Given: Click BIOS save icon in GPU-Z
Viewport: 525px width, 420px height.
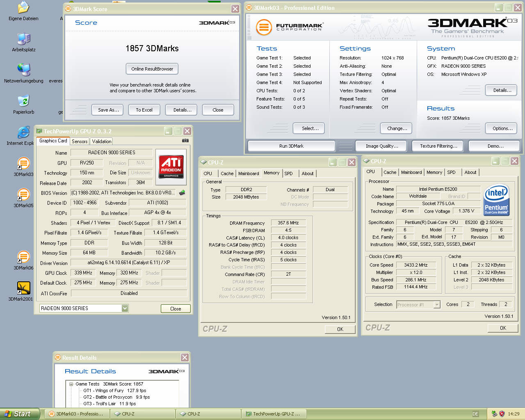Looking at the screenshot, I should [182, 192].
